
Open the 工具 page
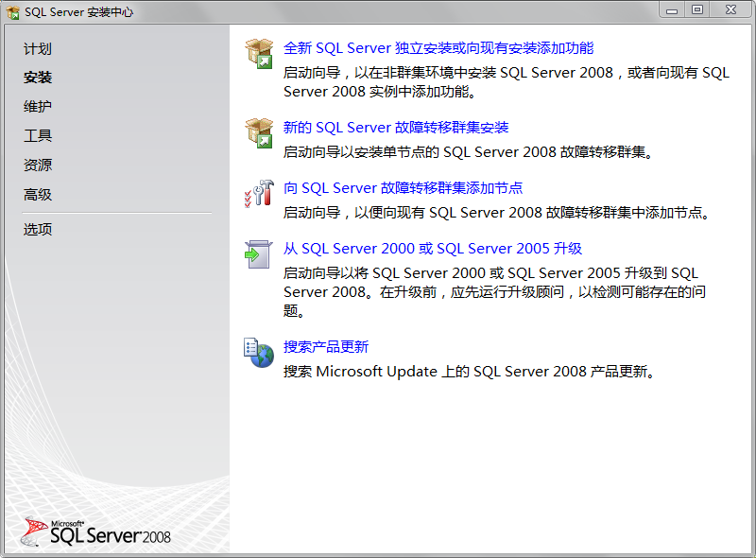(x=38, y=135)
